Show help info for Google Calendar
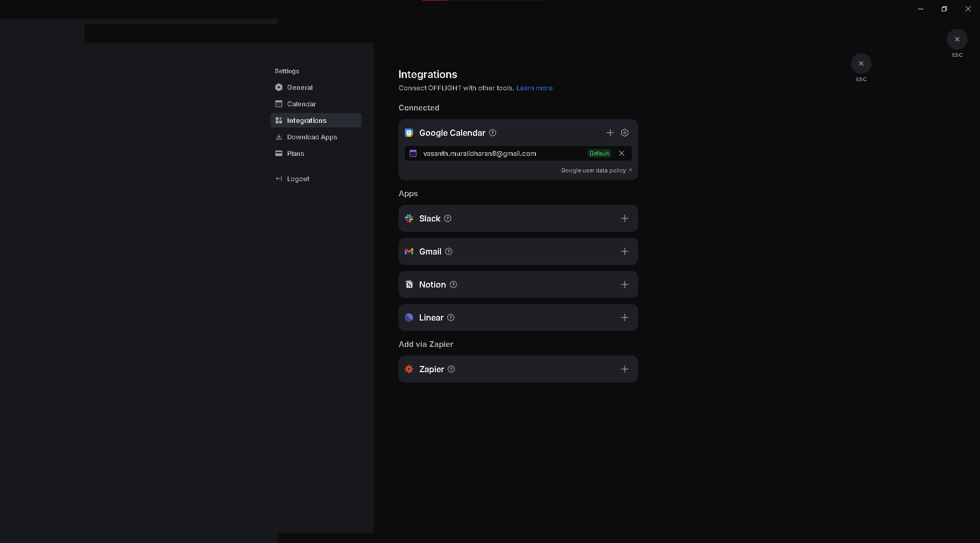The image size is (980, 543). point(493,133)
